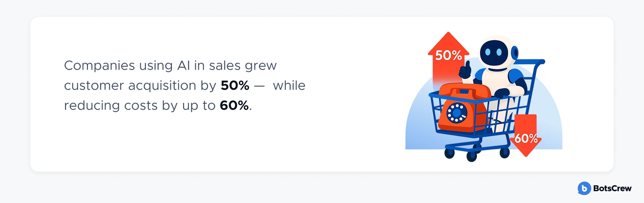Click the orange rotary telephone

[x=462, y=107]
